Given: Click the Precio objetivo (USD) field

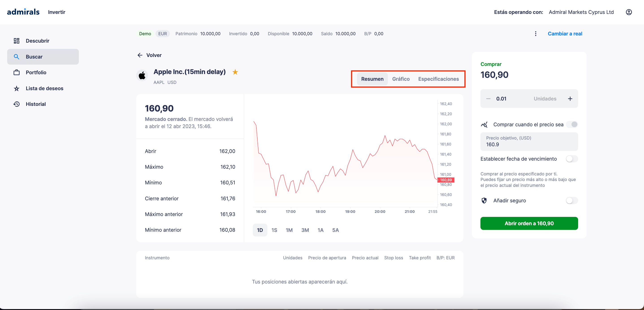Looking at the screenshot, I should coord(529,141).
